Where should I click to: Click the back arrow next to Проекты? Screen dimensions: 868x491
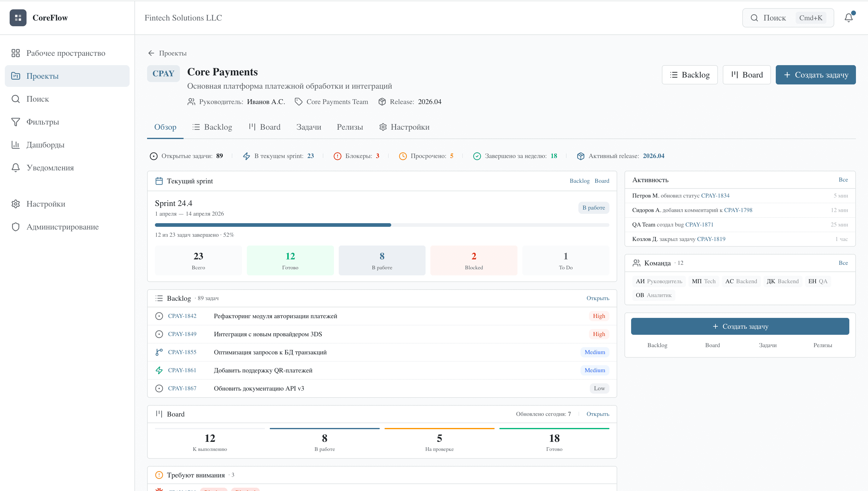point(151,53)
